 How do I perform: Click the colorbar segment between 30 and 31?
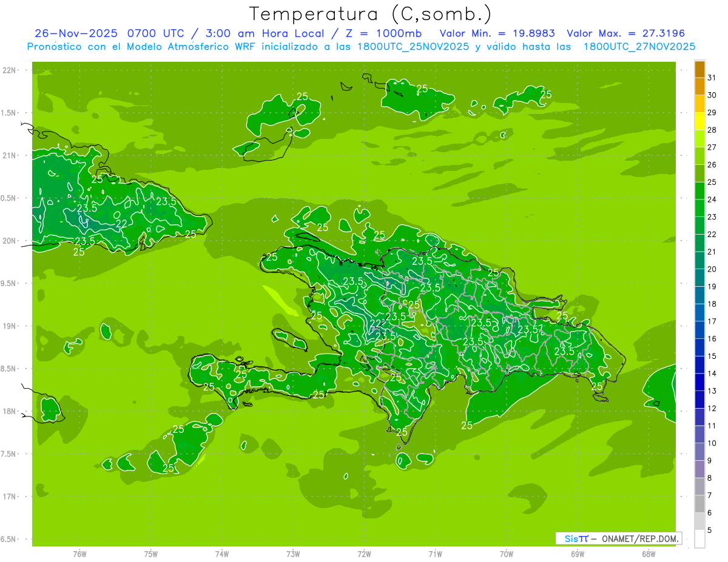tap(699, 87)
